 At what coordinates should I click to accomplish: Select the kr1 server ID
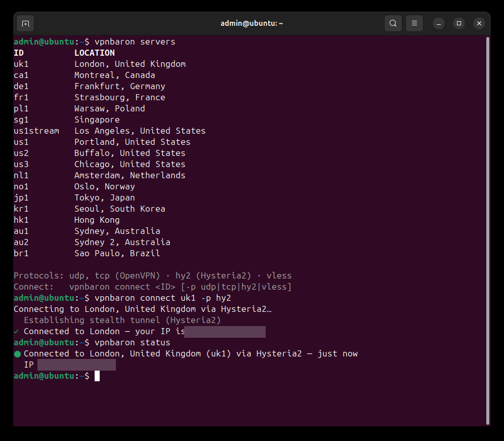pos(21,209)
